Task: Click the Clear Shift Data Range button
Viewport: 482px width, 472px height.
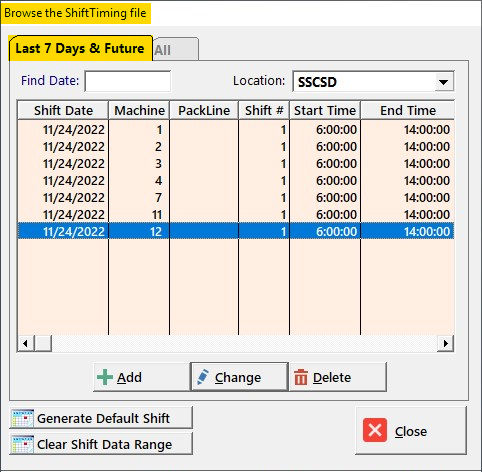Action: tap(101, 444)
